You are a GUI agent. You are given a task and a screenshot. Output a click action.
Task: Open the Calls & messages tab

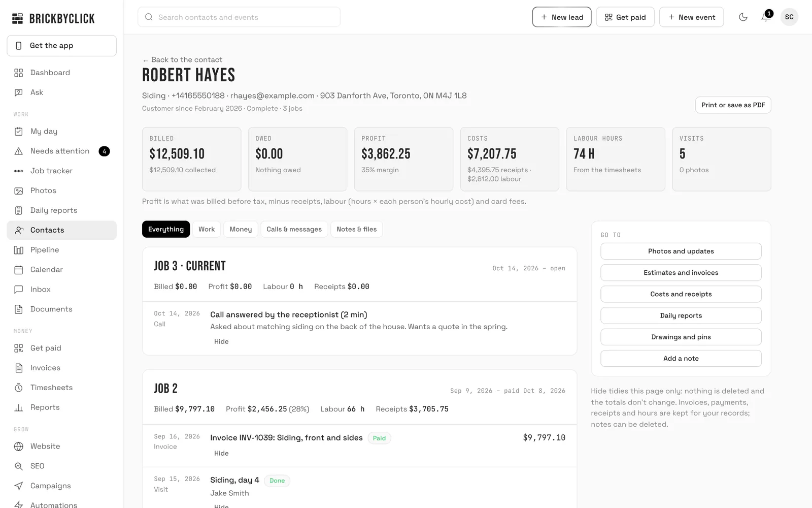pos(294,229)
